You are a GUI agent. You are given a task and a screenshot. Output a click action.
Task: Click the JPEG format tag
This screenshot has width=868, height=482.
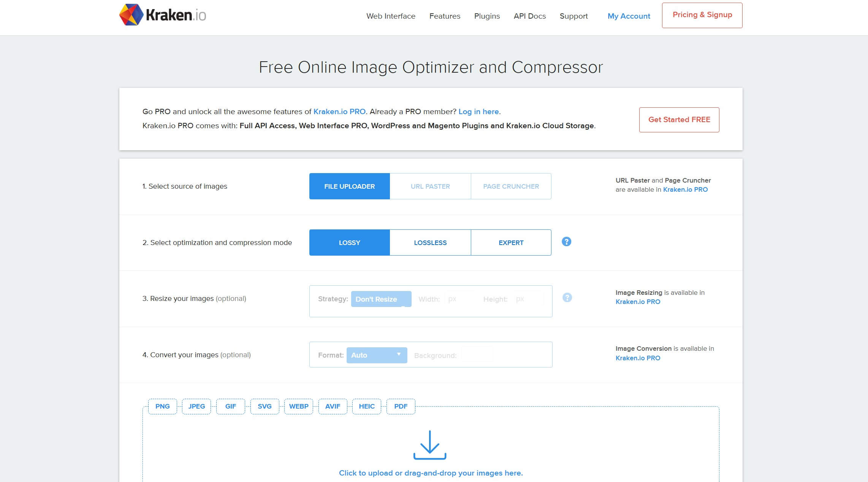196,406
